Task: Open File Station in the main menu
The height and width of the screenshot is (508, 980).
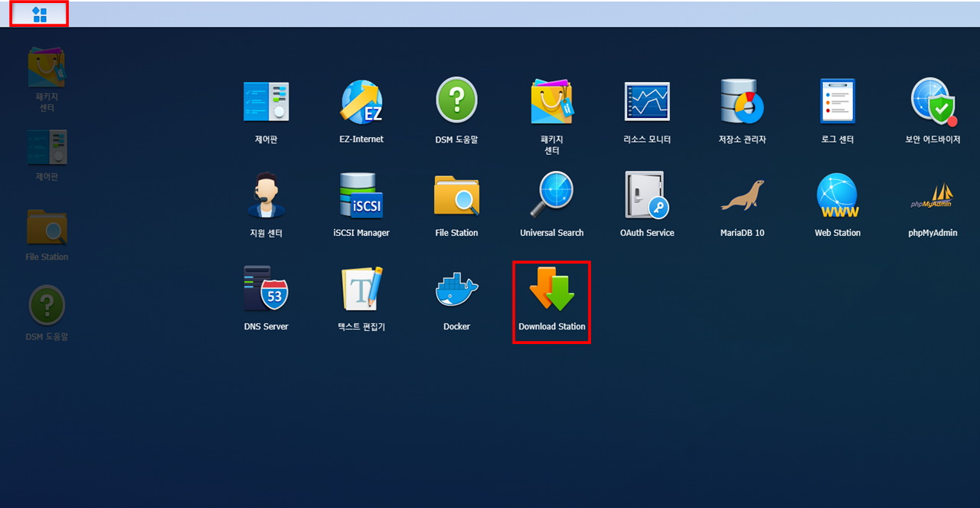Action: [x=456, y=195]
